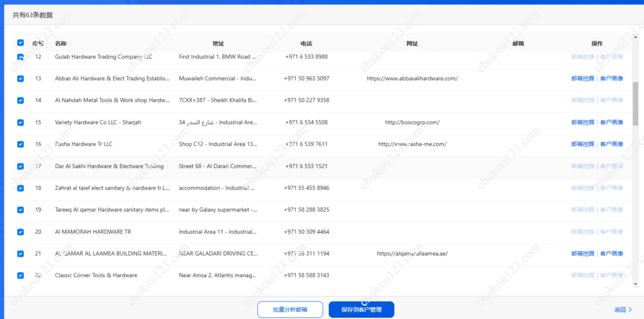This screenshot has height=319, width=644.
Task: Uncheck row 13 Abbas Ali Hardware checkbox
Action: pos(20,79)
